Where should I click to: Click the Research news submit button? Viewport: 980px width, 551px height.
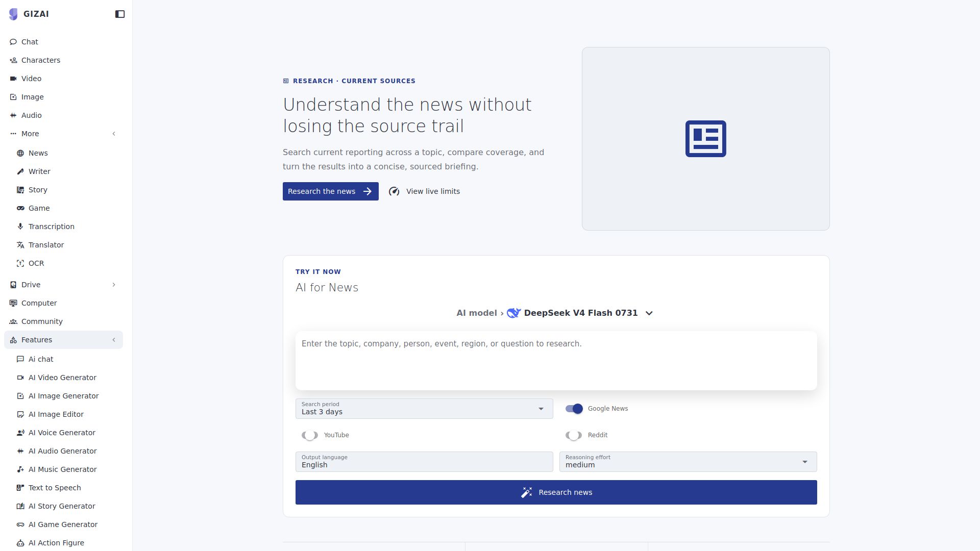point(556,492)
